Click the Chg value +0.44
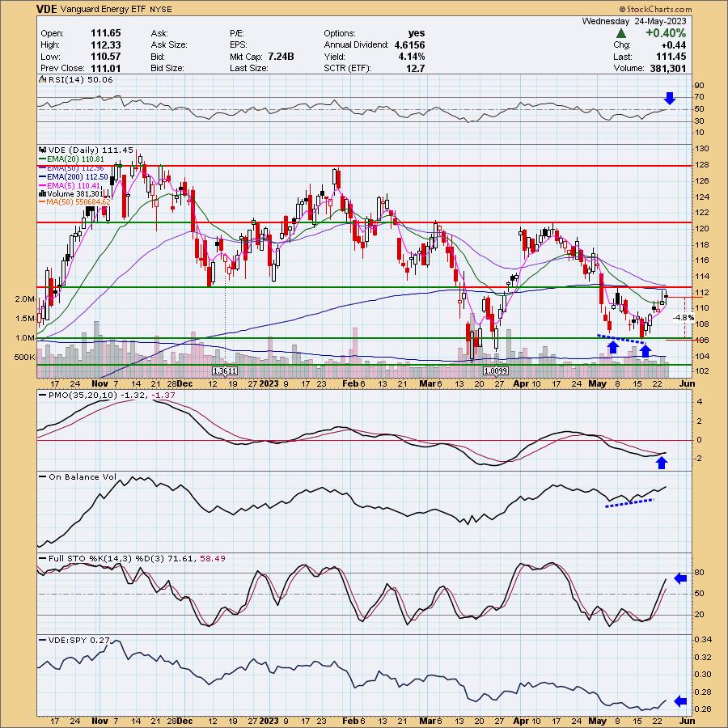The image size is (728, 728). [x=674, y=45]
